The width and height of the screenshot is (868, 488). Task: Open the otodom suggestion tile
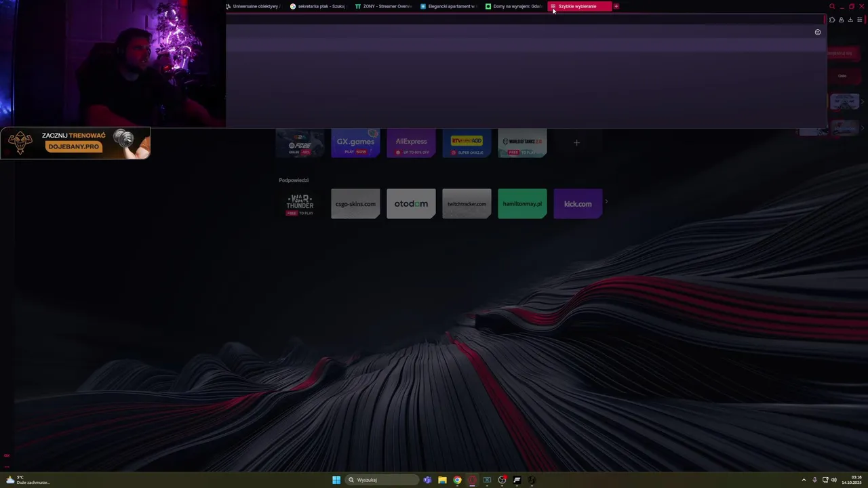coord(411,204)
